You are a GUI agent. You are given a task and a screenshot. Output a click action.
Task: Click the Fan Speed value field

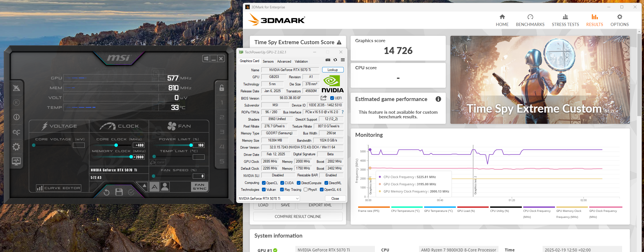pos(199,176)
